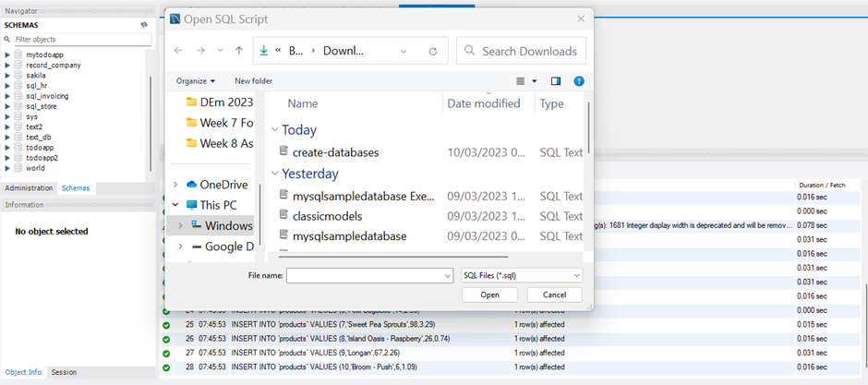Select the Longan INSERT row
868x385 pixels.
point(510,353)
